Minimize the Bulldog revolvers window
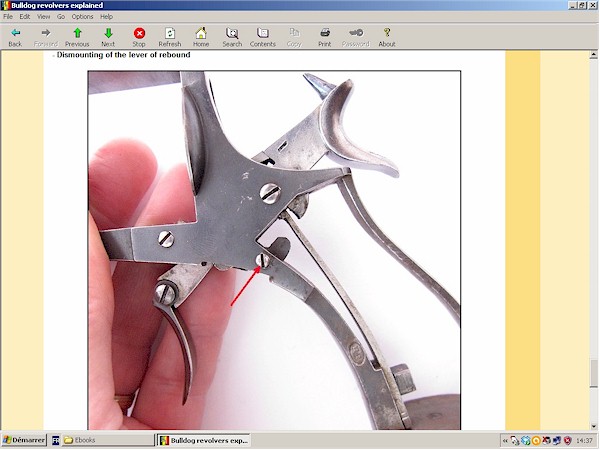This screenshot has height=450, width=600. [572, 5]
